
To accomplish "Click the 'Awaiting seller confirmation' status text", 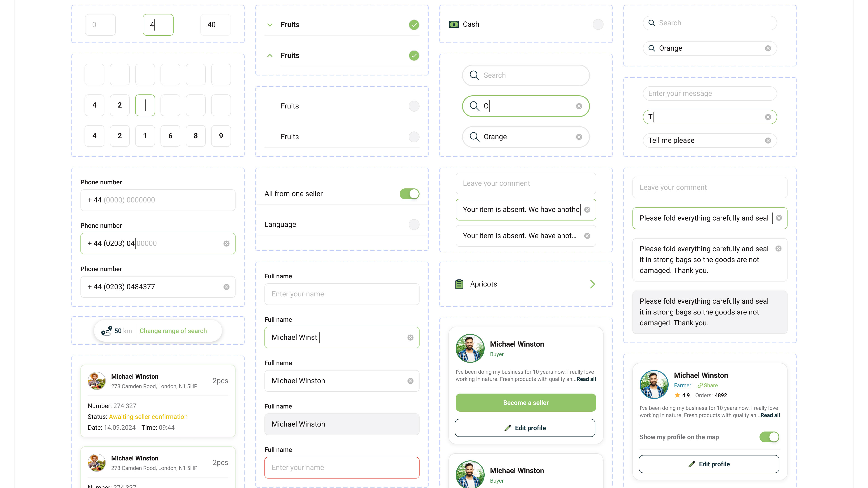I will pyautogui.click(x=148, y=417).
